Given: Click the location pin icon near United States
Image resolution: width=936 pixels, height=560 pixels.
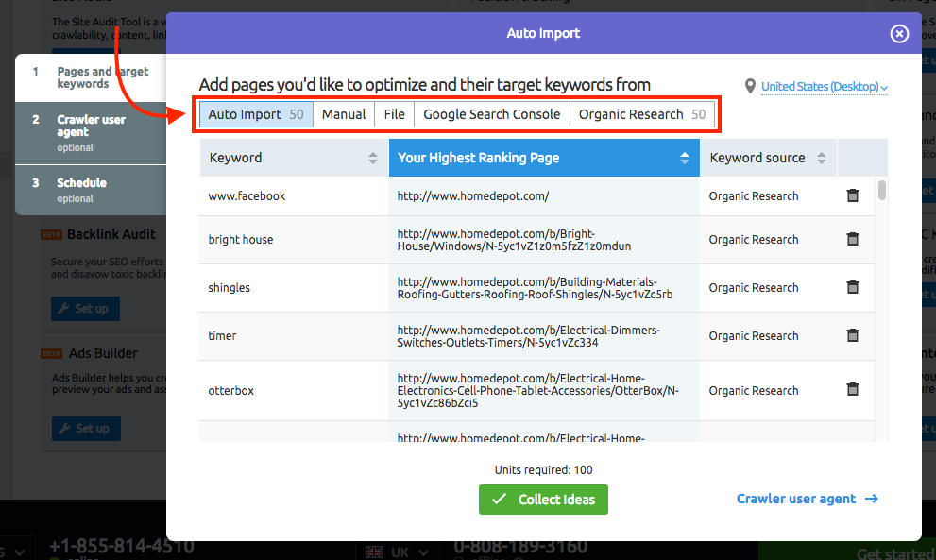Looking at the screenshot, I should pos(750,86).
